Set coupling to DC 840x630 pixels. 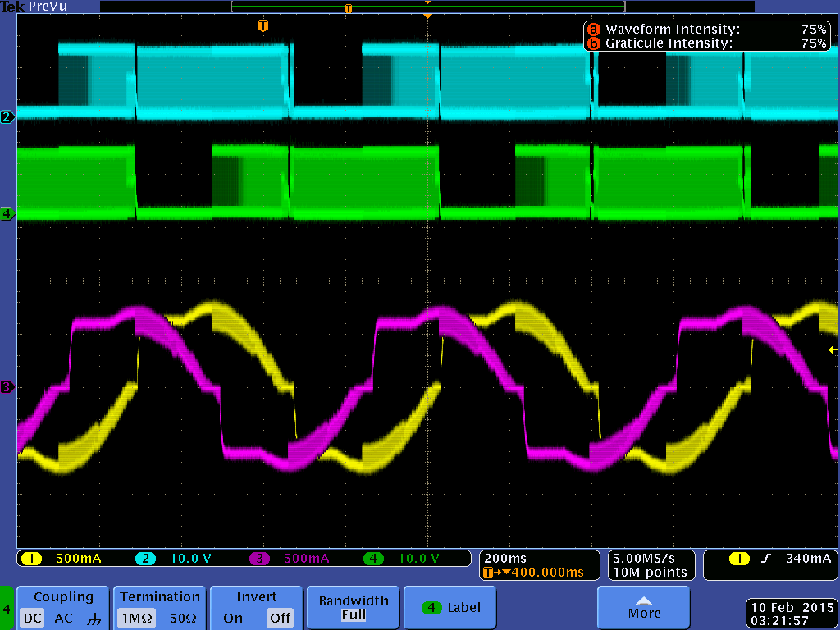[32, 618]
